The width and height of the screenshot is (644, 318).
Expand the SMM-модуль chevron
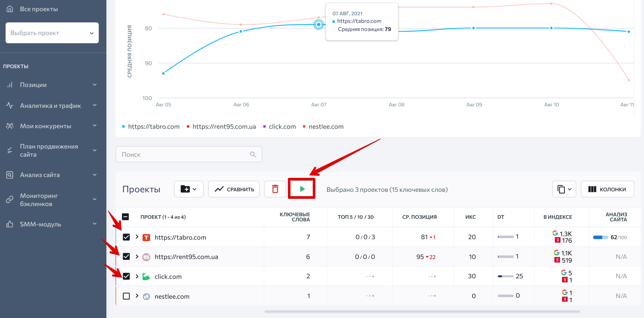(95, 224)
